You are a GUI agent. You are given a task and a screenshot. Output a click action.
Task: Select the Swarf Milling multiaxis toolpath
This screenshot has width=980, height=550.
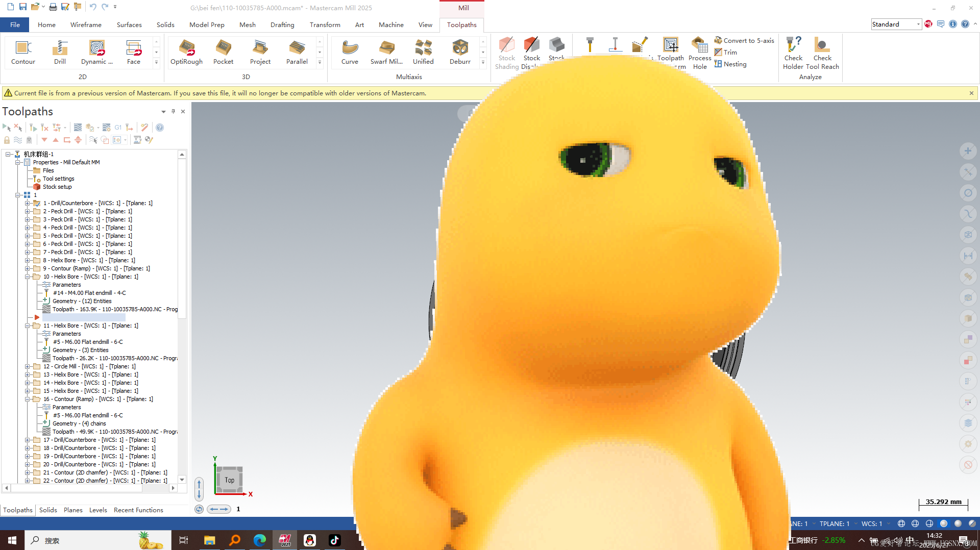[x=386, y=53]
